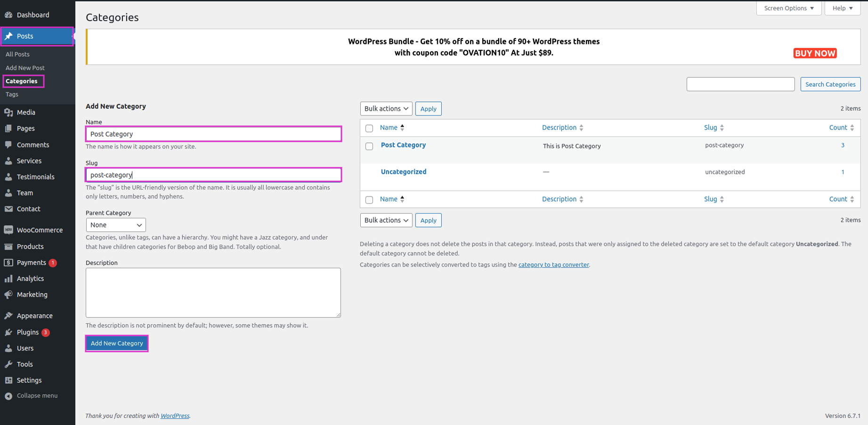Sort by bottom Slug column header
Image resolution: width=868 pixels, height=425 pixels.
pos(714,199)
